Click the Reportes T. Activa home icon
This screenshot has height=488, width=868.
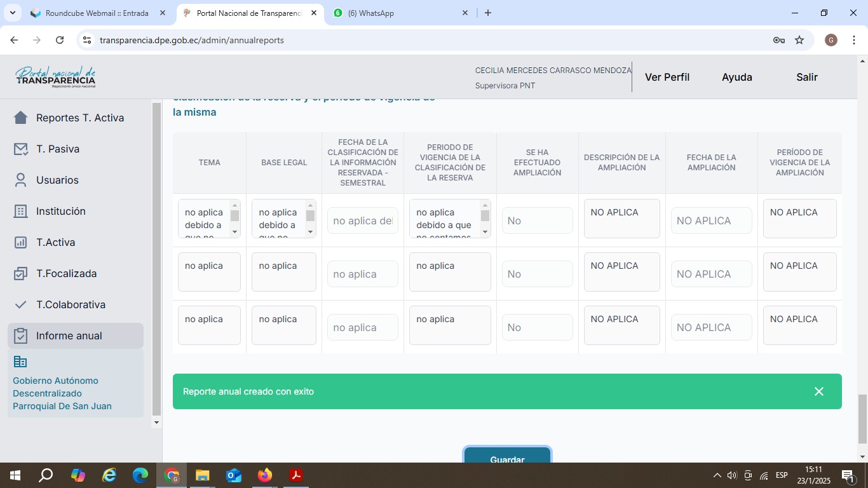pyautogui.click(x=21, y=118)
